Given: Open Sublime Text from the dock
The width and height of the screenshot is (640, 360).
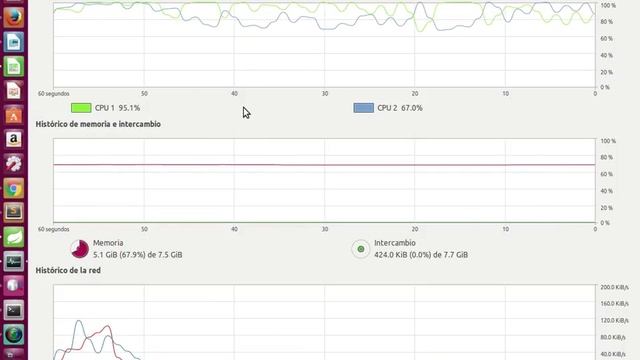Looking at the screenshot, I should [13, 212].
